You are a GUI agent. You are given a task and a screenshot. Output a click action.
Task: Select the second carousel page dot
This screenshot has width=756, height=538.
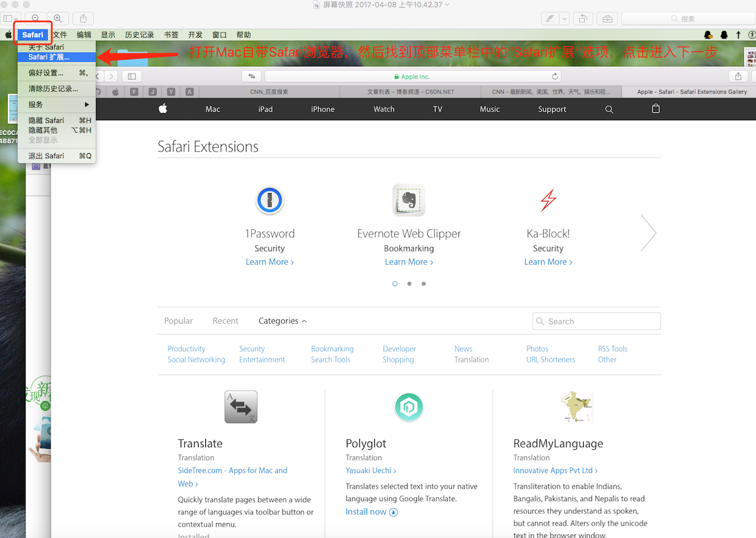409,284
